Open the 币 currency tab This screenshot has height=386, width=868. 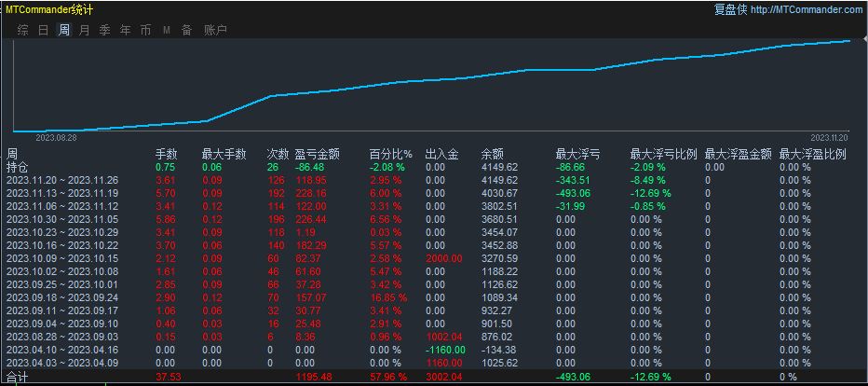click(x=145, y=31)
